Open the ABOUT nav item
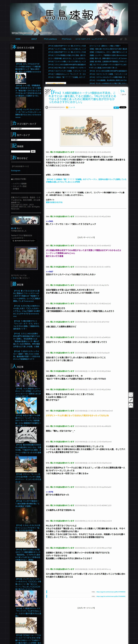Screen dimensions: 138x644 click(34, 39)
